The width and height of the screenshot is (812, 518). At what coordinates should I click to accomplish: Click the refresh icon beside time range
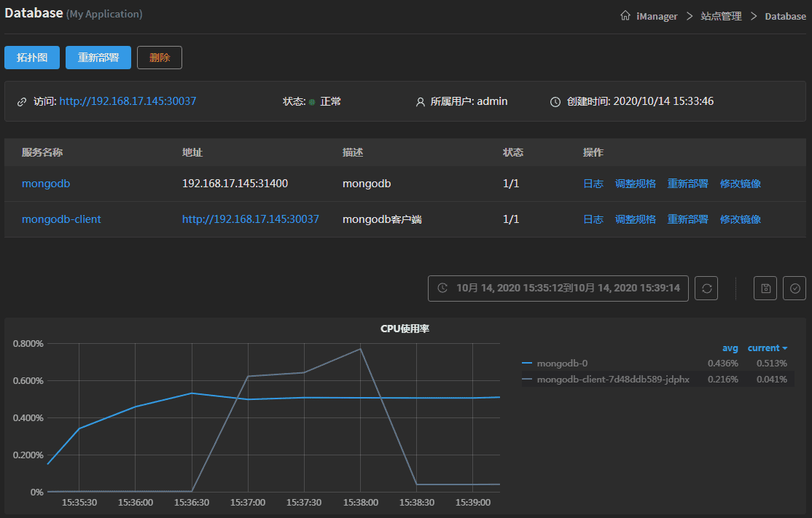click(706, 288)
